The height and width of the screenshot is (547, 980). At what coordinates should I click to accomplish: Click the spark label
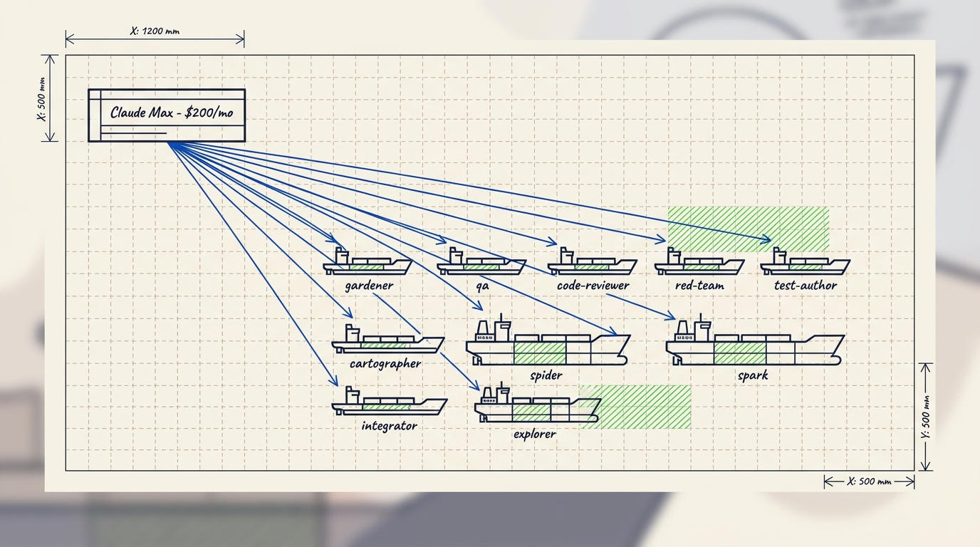coord(753,375)
